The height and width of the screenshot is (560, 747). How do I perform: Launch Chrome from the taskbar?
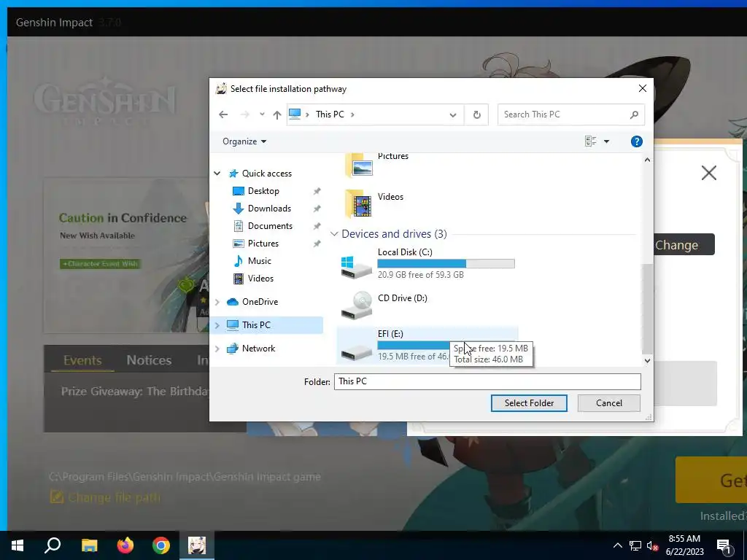pos(161,545)
